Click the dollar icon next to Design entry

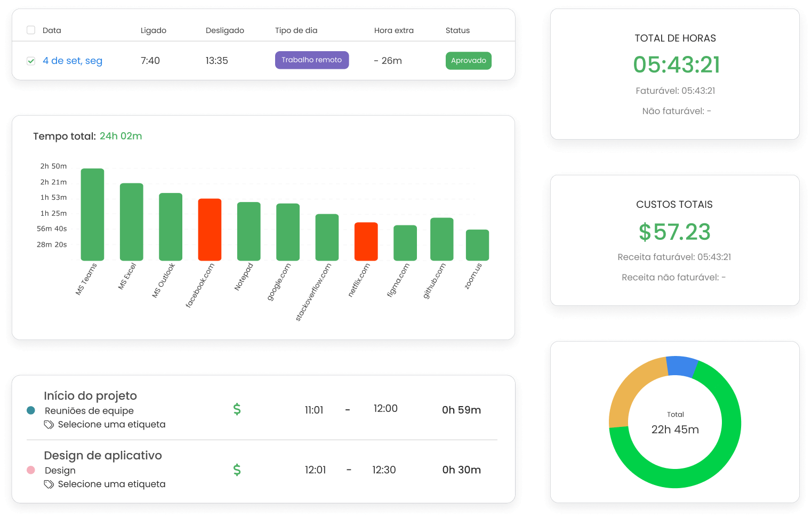[237, 470]
